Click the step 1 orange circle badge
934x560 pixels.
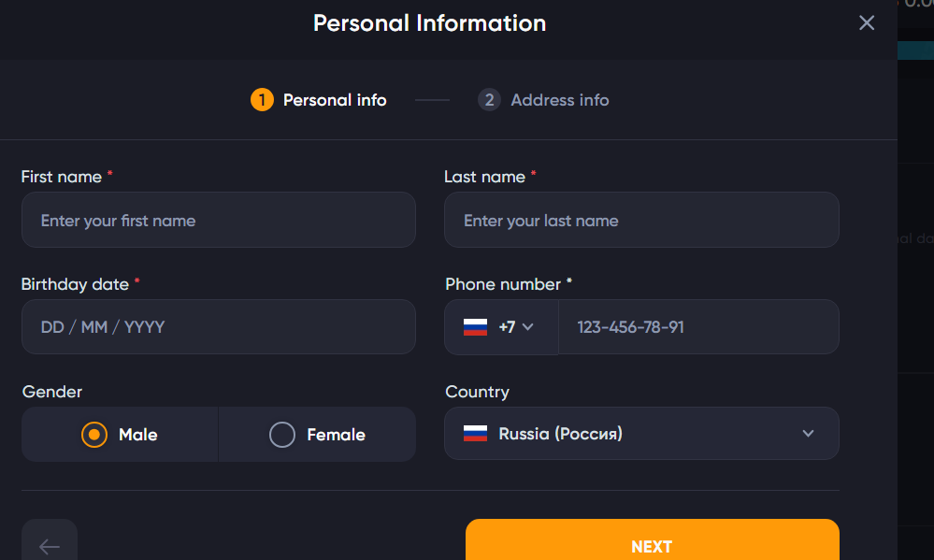(262, 100)
